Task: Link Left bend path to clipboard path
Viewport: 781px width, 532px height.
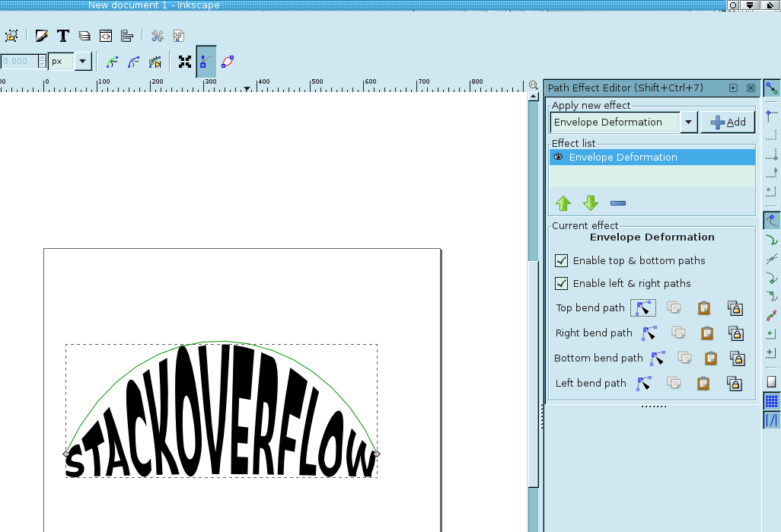Action: (735, 383)
